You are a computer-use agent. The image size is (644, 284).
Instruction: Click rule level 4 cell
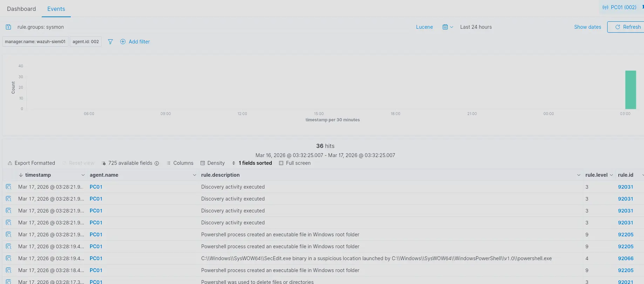(x=587, y=258)
